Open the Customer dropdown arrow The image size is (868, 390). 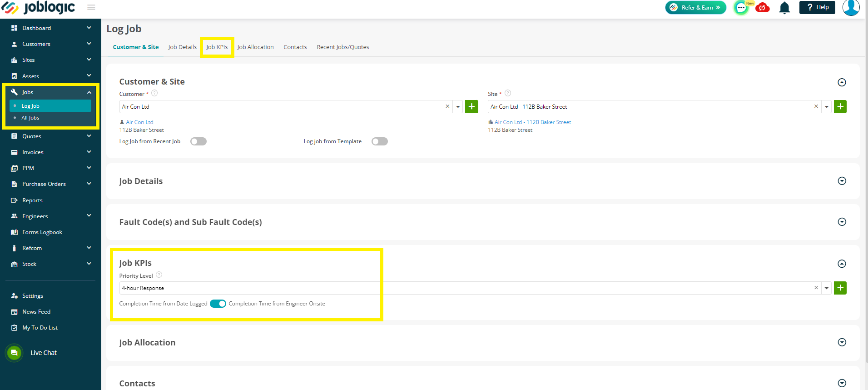point(458,107)
